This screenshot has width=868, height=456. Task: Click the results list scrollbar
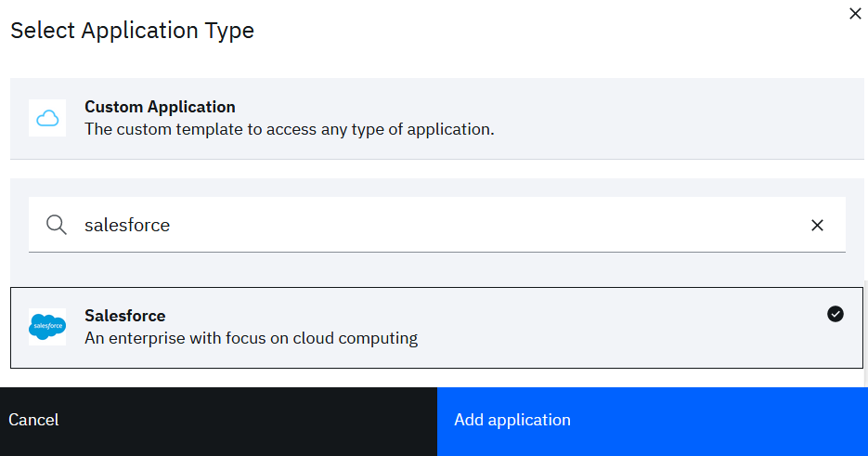click(x=865, y=333)
